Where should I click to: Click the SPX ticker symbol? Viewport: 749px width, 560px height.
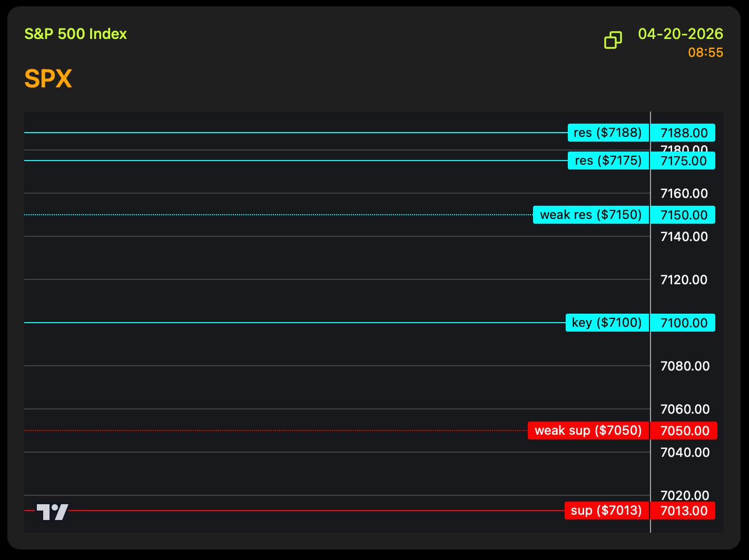pyautogui.click(x=48, y=79)
